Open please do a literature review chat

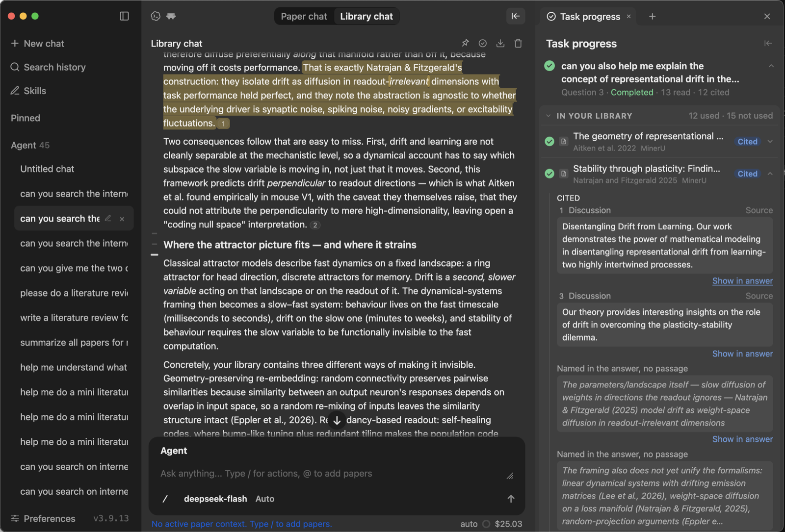[x=74, y=293]
